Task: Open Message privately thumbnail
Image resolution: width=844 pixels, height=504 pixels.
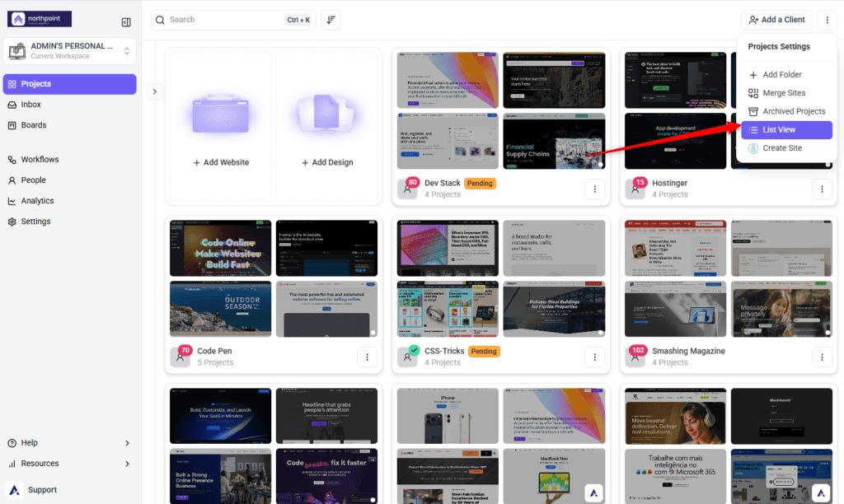Action: (781, 309)
